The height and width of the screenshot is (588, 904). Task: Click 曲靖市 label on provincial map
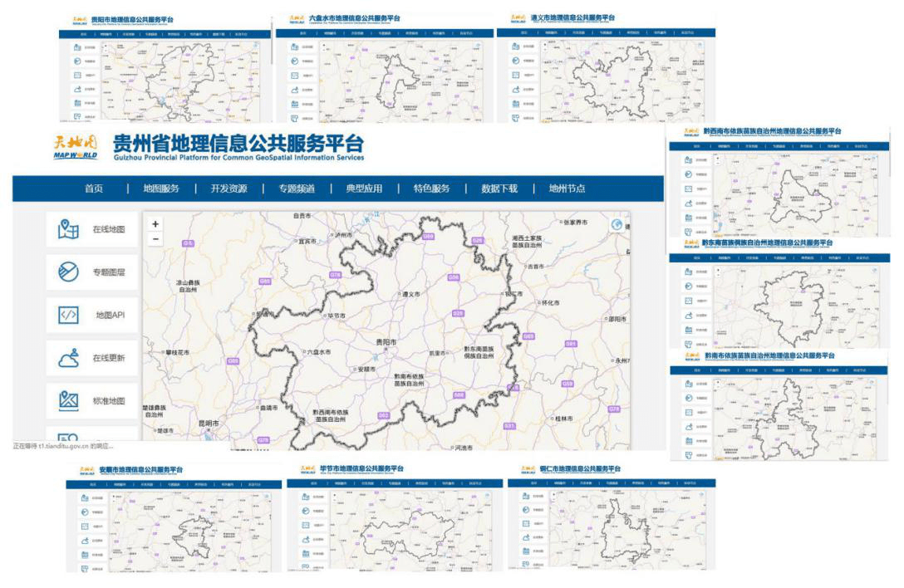pos(268,408)
